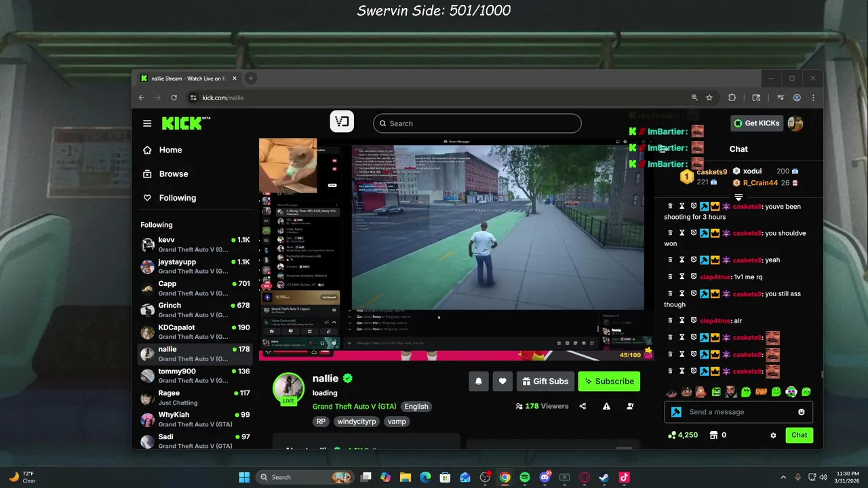
Task: Open tommy900 channel in Following list
Action: pos(195,375)
